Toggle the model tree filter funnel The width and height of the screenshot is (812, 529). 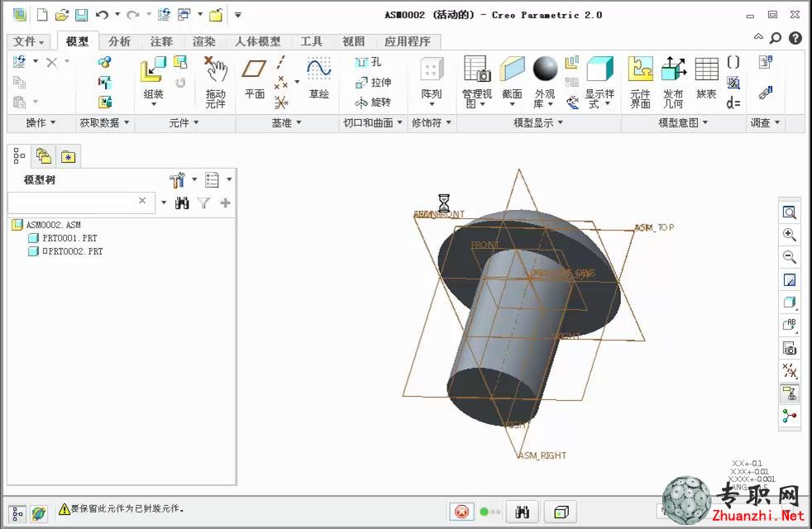coord(204,203)
